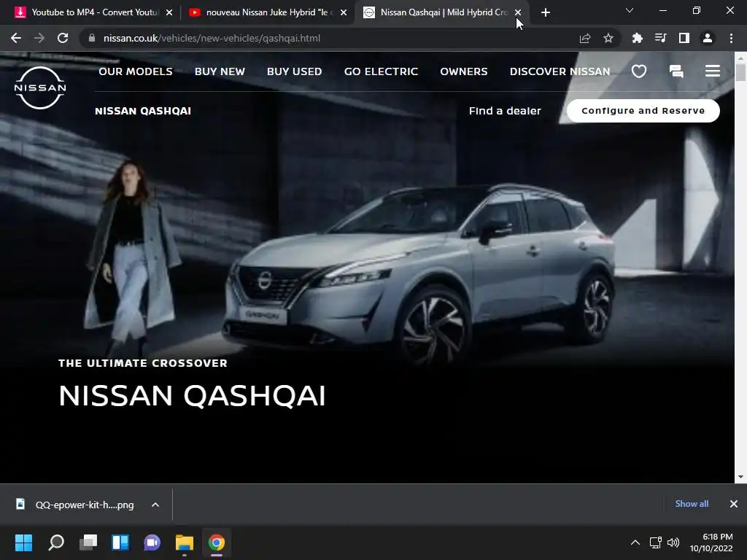Viewport: 747px width, 560px height.
Task: Click the Chrome icon on taskbar
Action: [x=216, y=542]
